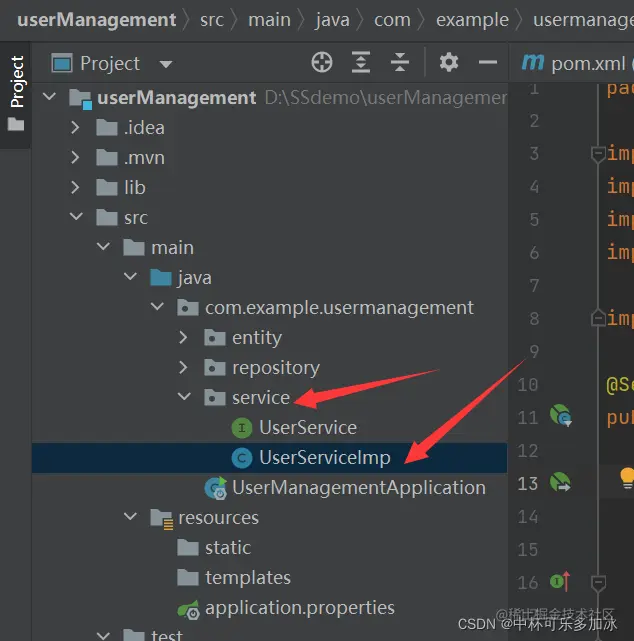Collapse the test folder
The image size is (634, 641).
(x=103, y=635)
